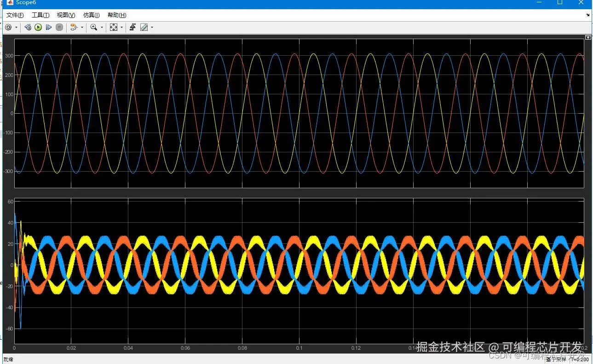Click the maximize axes icon above plot

coord(588,37)
